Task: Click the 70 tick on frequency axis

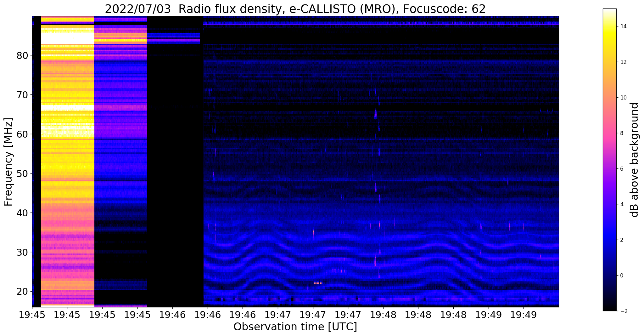Action: click(x=22, y=95)
